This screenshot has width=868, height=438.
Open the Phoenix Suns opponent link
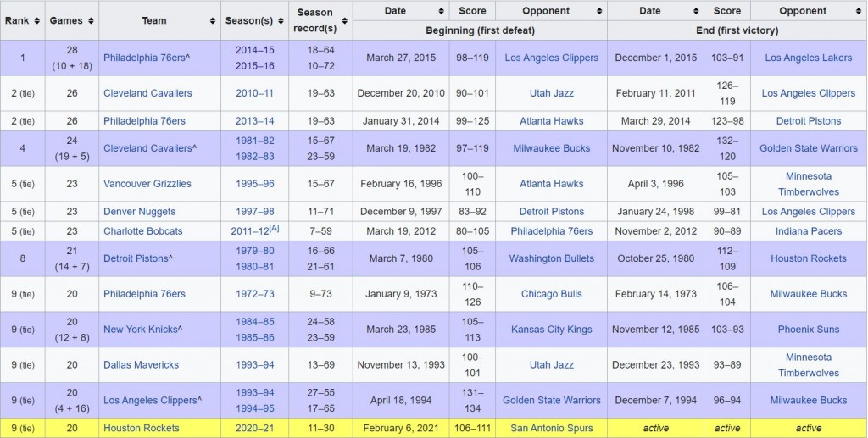pyautogui.click(x=808, y=329)
